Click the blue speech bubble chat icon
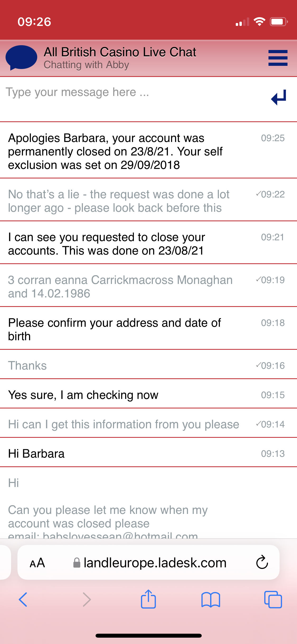The height and width of the screenshot is (644, 297). pos(21,57)
